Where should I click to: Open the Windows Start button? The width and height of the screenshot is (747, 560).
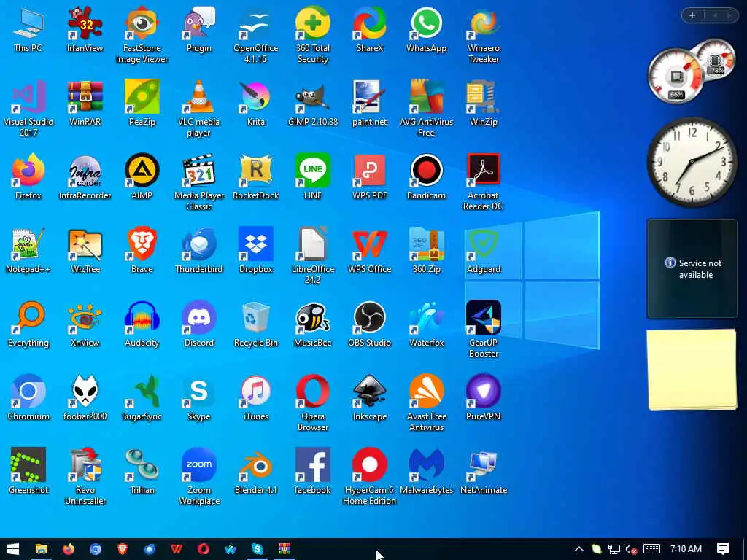[x=13, y=549]
